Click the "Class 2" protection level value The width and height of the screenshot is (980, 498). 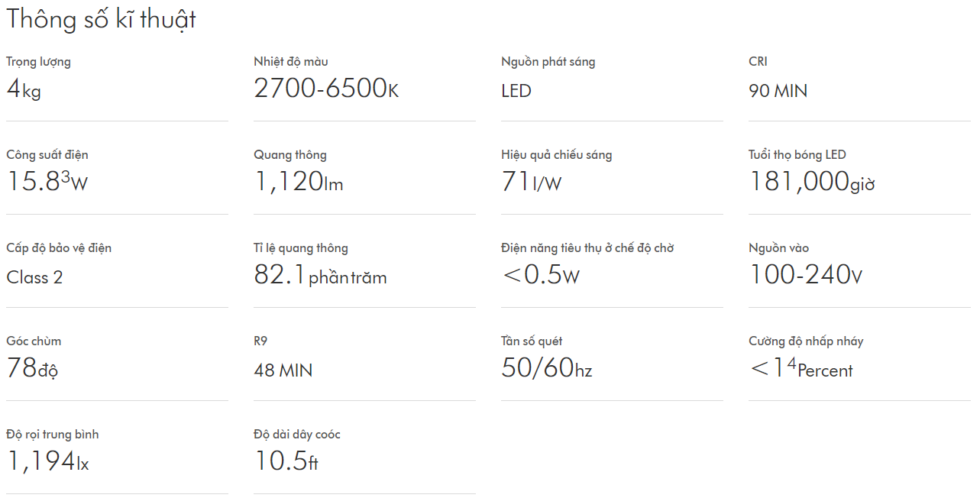point(34,277)
